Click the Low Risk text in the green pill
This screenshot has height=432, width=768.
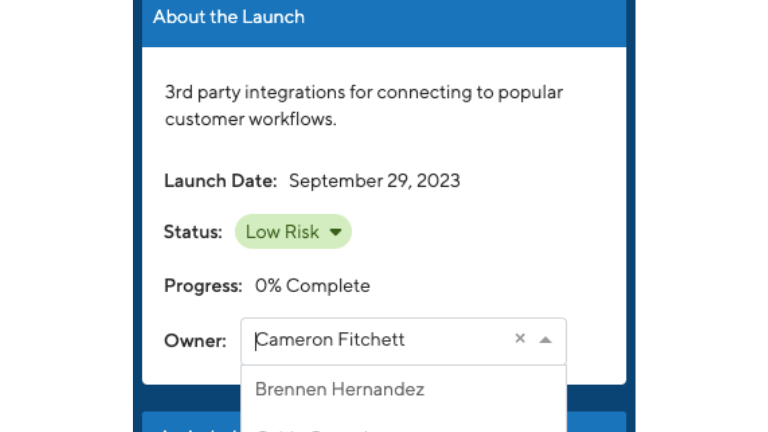click(282, 232)
